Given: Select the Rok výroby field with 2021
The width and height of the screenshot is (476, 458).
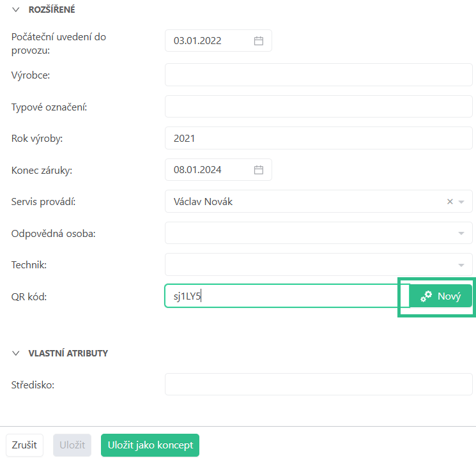Looking at the screenshot, I should coord(318,138).
